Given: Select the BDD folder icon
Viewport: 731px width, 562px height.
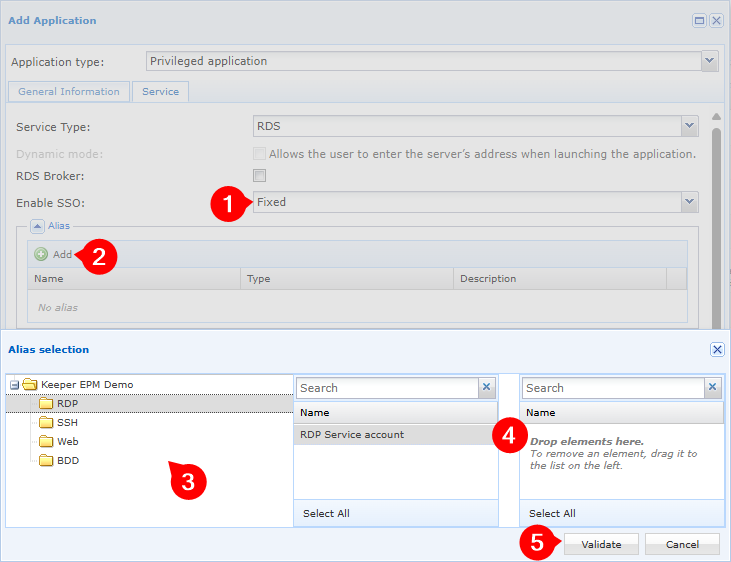Looking at the screenshot, I should tap(46, 460).
